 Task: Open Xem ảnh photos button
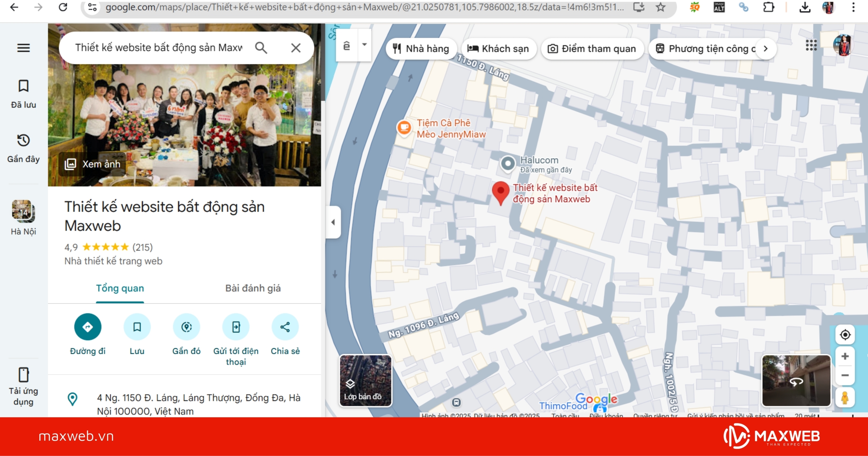pos(93,164)
